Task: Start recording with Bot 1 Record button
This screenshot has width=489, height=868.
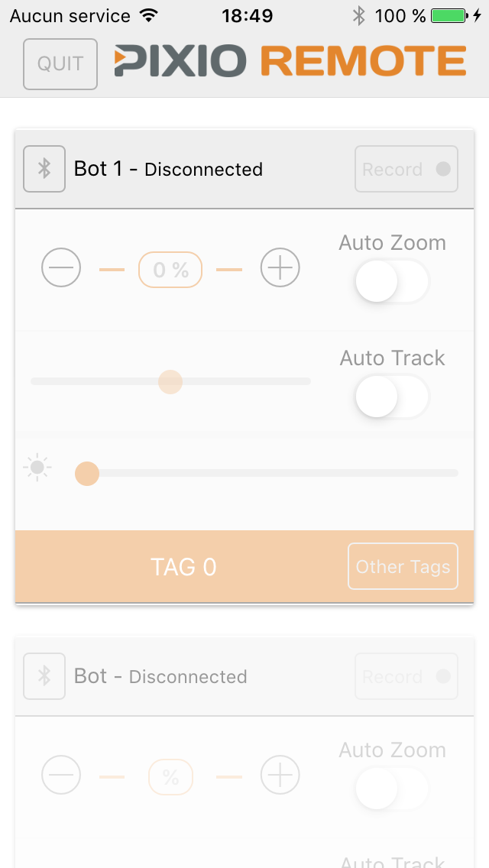Action: [x=406, y=169]
